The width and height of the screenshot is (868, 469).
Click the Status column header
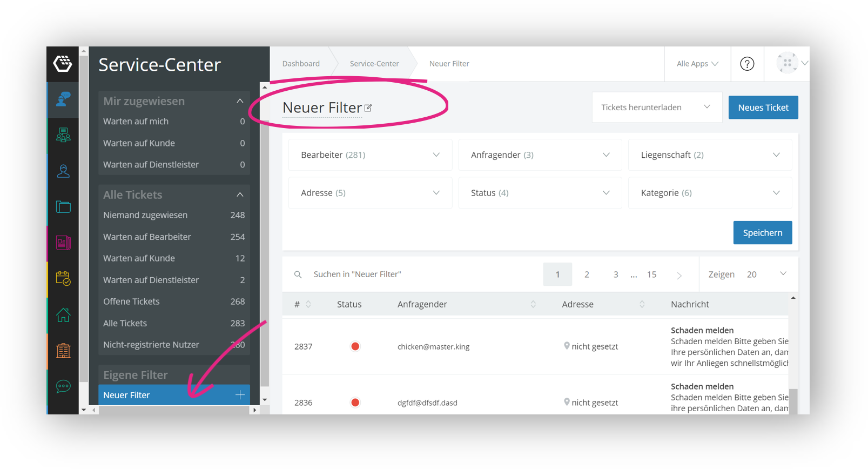coord(349,304)
